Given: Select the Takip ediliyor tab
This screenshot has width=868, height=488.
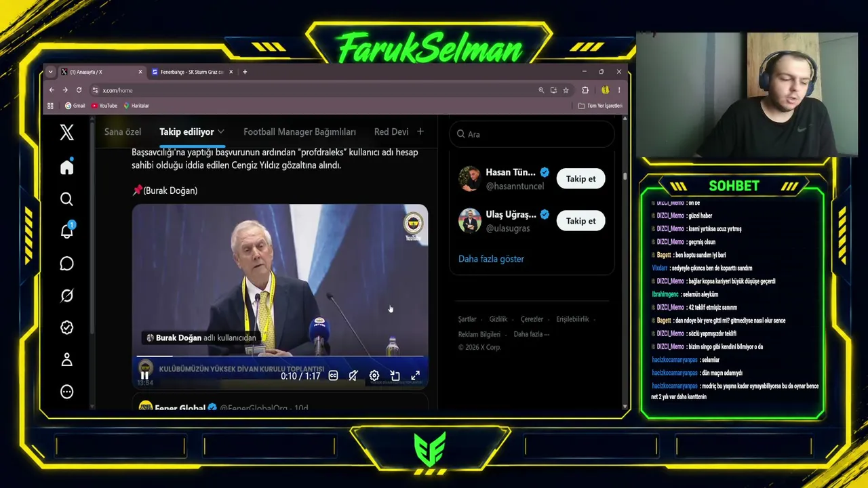Looking at the screenshot, I should (186, 131).
